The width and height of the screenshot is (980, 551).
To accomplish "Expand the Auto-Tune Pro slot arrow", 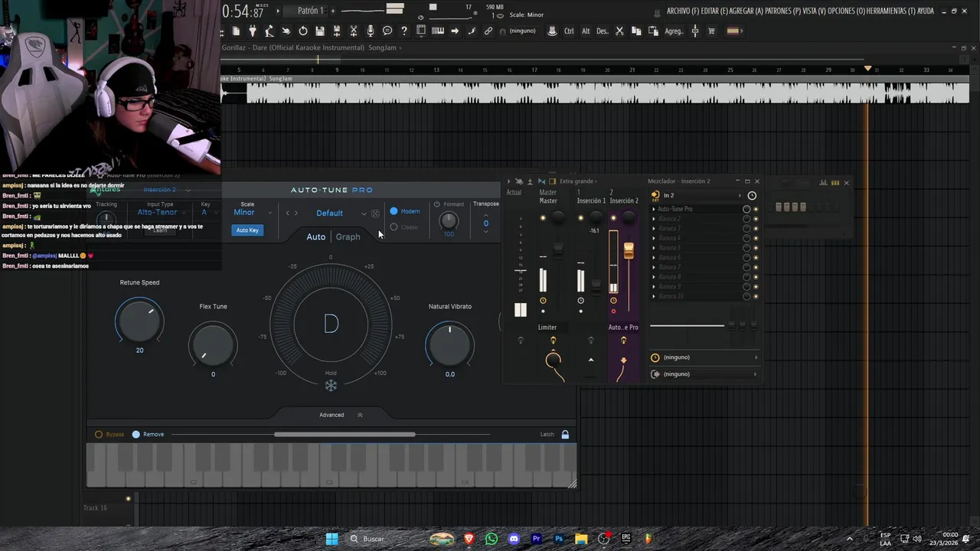I will tap(654, 209).
